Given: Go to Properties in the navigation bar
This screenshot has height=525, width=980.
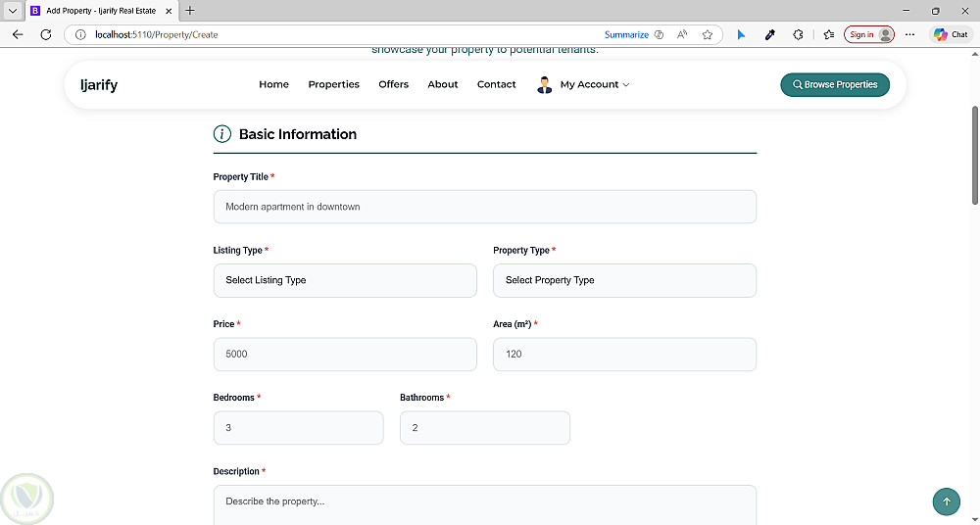Looking at the screenshot, I should click(x=333, y=85).
